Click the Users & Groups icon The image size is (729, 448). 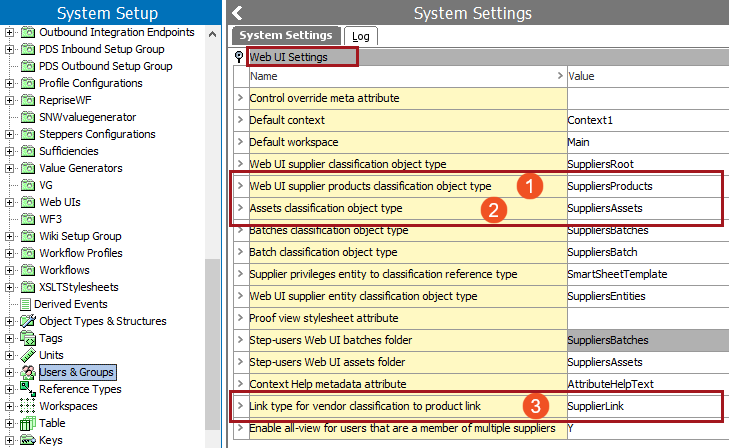(27, 372)
